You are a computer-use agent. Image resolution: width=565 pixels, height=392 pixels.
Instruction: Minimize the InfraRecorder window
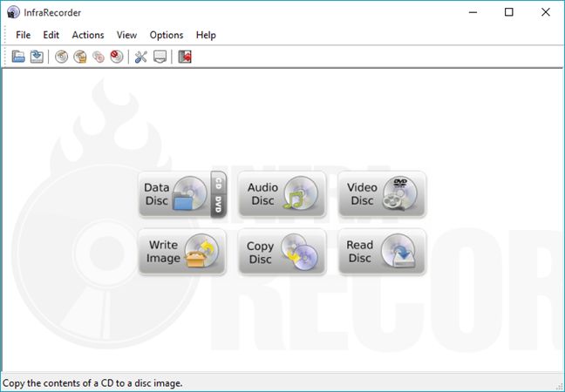tap(473, 12)
